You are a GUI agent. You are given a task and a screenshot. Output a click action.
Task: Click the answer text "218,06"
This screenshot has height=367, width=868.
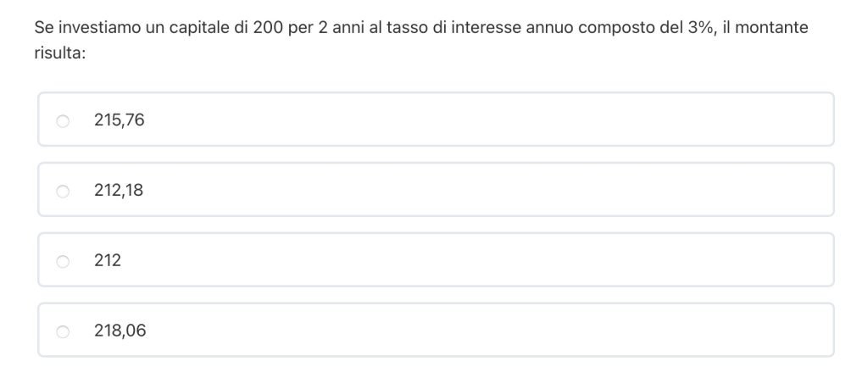[x=120, y=331]
